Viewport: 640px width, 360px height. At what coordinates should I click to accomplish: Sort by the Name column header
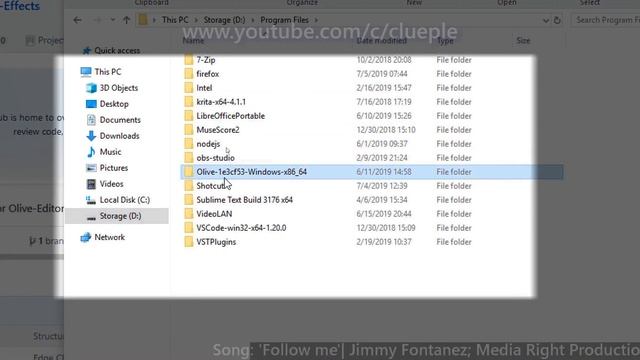click(193, 41)
